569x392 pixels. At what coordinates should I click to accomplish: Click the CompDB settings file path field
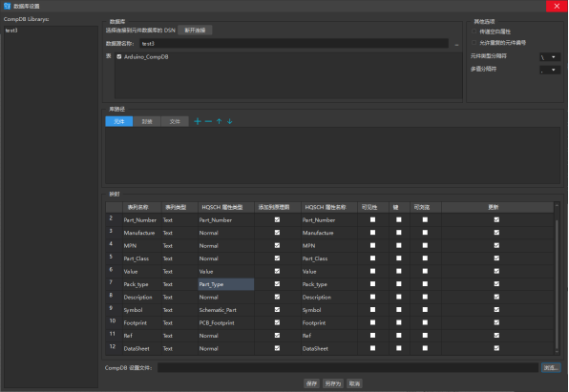coord(348,368)
